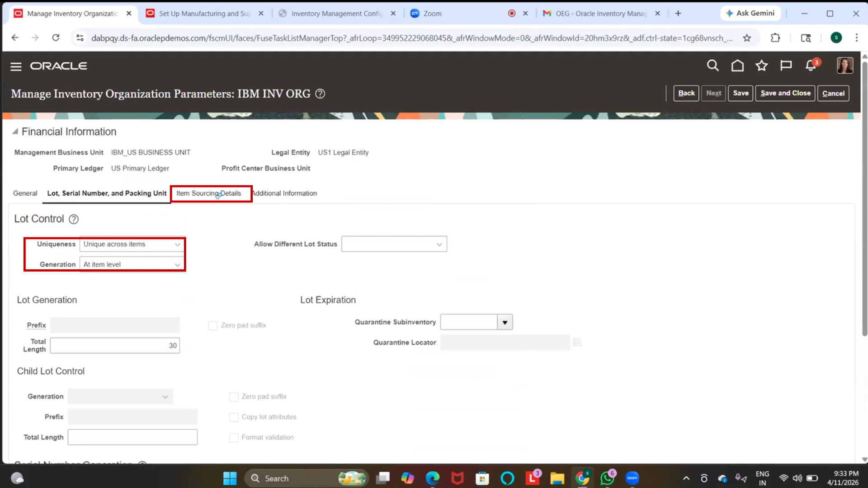View site information icon in address bar

(x=80, y=38)
